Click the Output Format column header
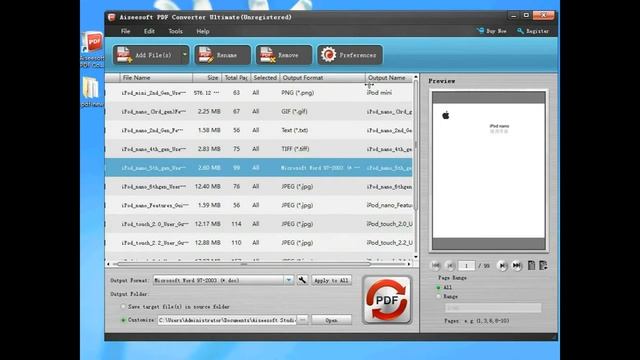Viewport: 640px width, 360px height. click(x=322, y=78)
